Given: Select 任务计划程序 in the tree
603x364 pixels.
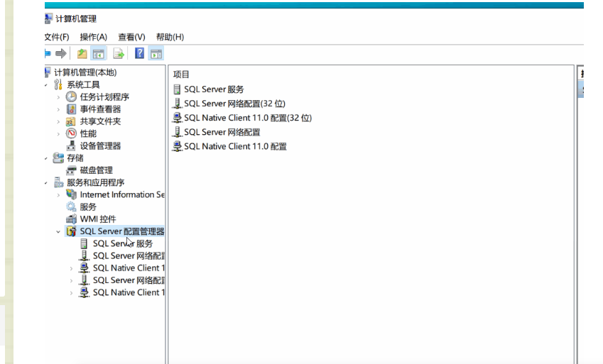Looking at the screenshot, I should point(104,97).
